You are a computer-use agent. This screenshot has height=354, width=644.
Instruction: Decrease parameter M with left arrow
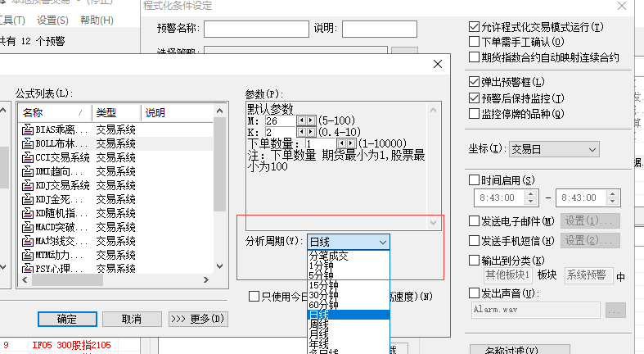pos(302,120)
